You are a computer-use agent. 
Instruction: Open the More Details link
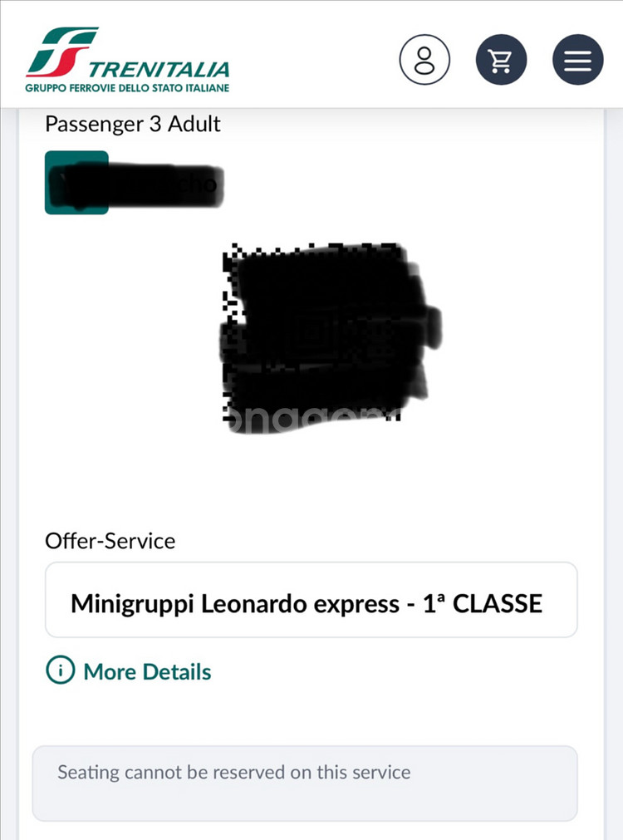point(147,671)
